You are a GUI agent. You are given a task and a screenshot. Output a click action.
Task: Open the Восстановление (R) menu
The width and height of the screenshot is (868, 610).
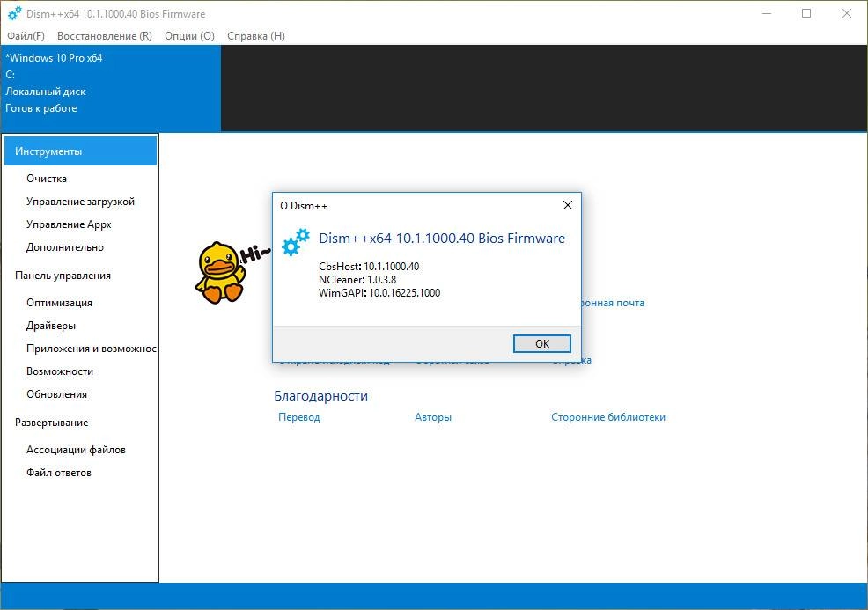[x=105, y=36]
